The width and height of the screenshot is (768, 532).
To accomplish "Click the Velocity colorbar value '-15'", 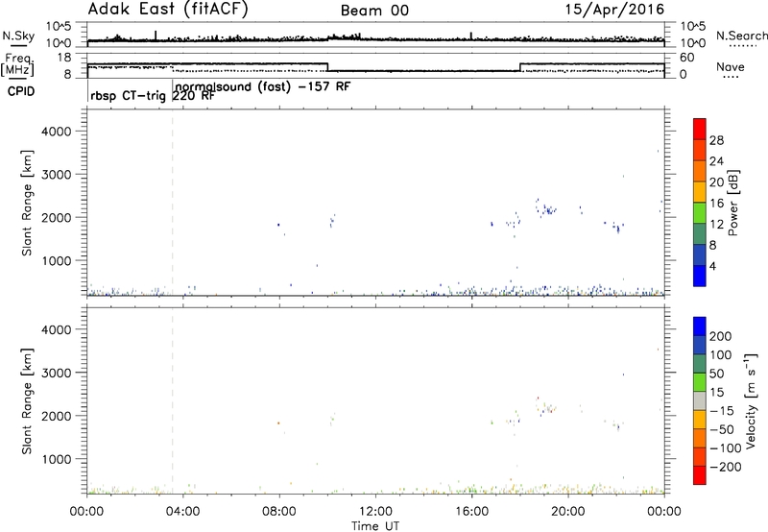I will [722, 411].
